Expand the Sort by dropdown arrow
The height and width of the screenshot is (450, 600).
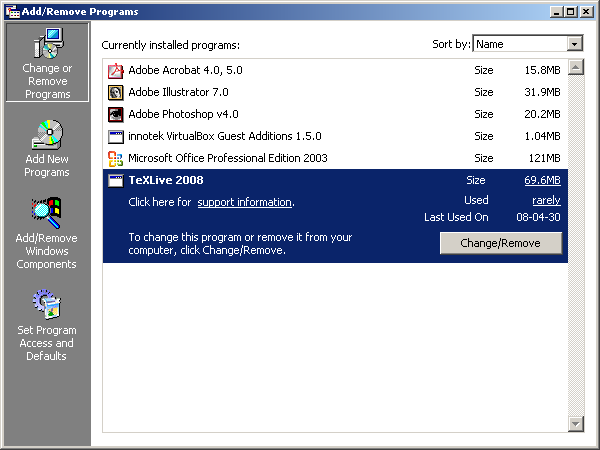574,44
